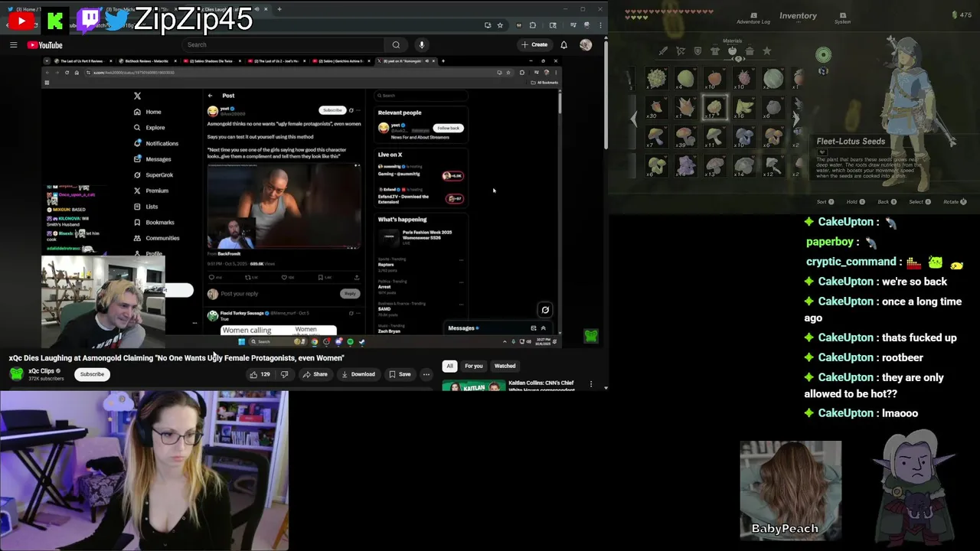
Task: Select the armor shirt category icon
Action: (715, 51)
